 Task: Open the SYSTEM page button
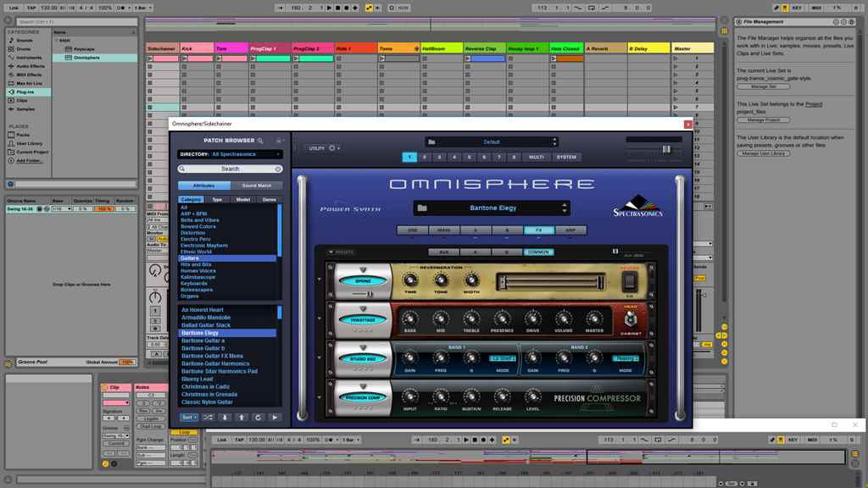565,157
